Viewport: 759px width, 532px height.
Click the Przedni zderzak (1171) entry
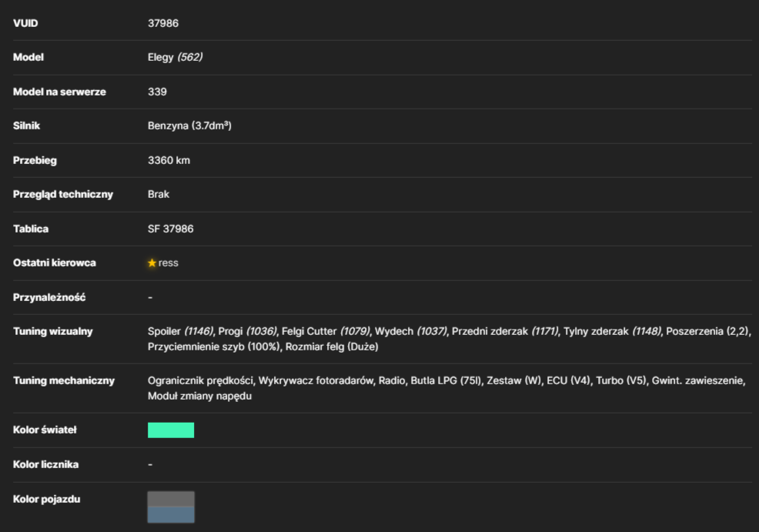[505, 332]
